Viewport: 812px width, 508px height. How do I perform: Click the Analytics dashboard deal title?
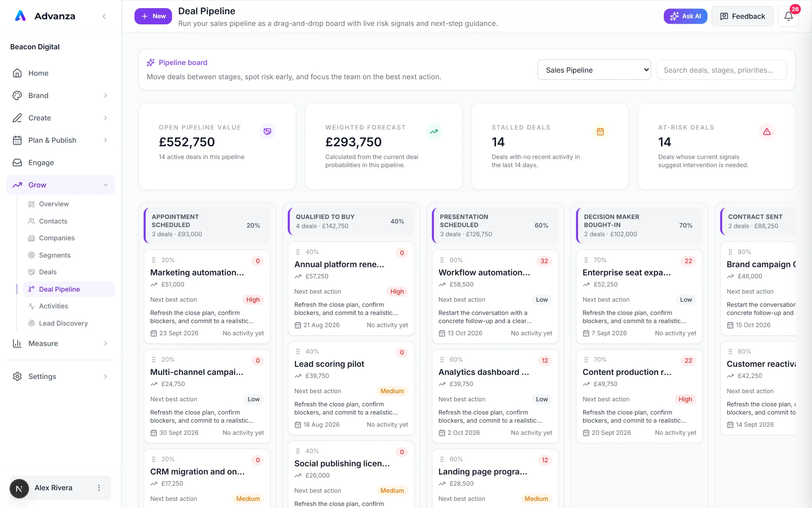[483, 372]
